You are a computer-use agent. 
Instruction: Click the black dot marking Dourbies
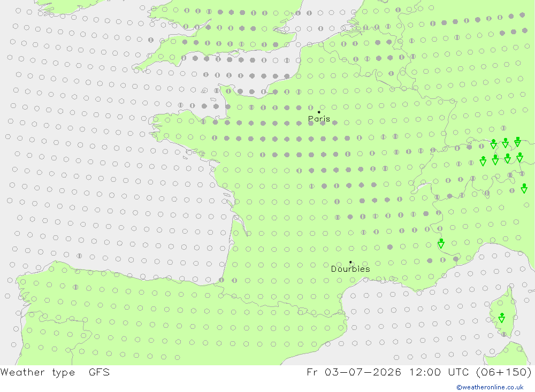pyautogui.click(x=350, y=262)
